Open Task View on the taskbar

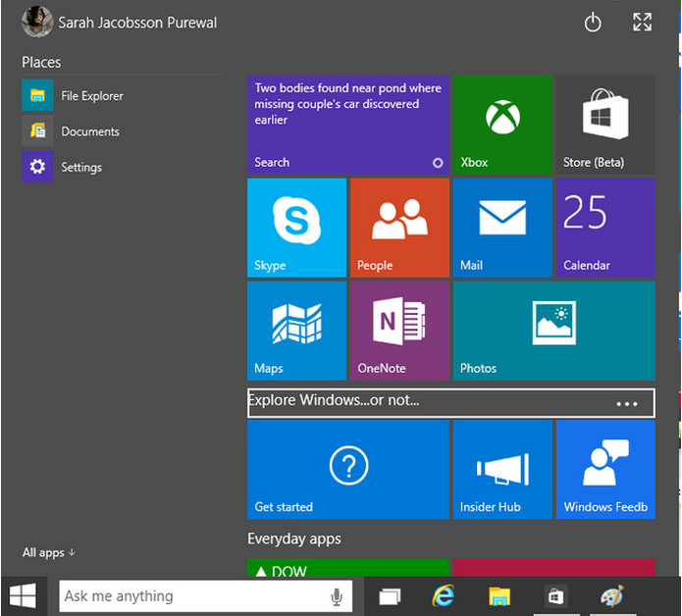tap(390, 596)
